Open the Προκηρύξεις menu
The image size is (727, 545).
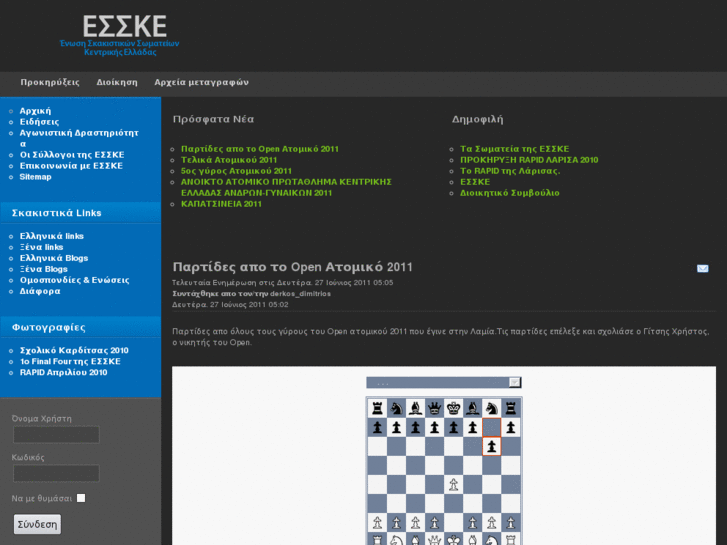[x=50, y=83]
